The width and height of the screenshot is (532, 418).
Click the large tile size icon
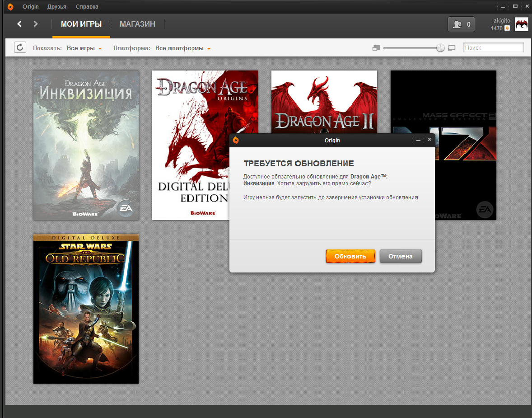(x=452, y=48)
